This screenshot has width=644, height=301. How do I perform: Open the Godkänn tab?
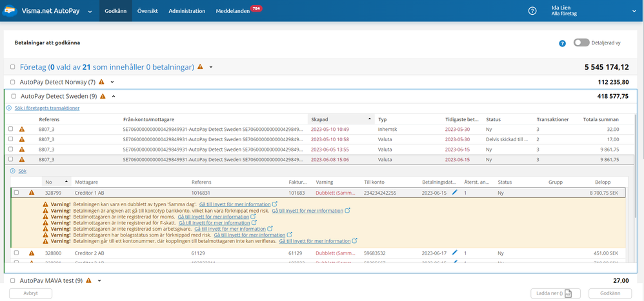click(x=116, y=11)
